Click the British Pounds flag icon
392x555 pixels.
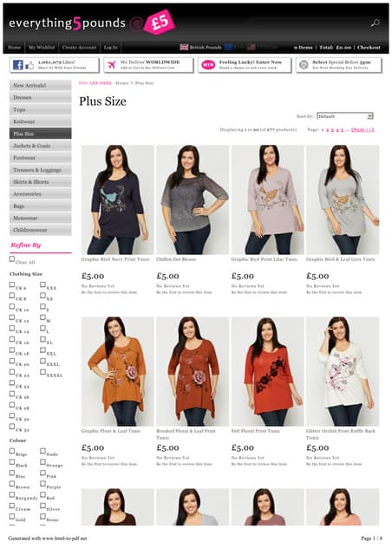click(184, 47)
